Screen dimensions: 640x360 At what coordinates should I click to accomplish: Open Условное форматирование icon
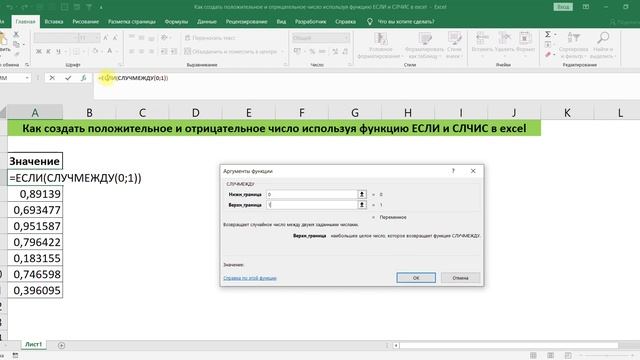coord(380,39)
